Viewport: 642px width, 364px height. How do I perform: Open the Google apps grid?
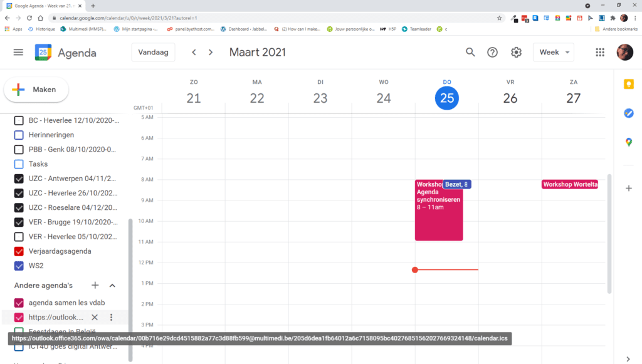pos(600,53)
